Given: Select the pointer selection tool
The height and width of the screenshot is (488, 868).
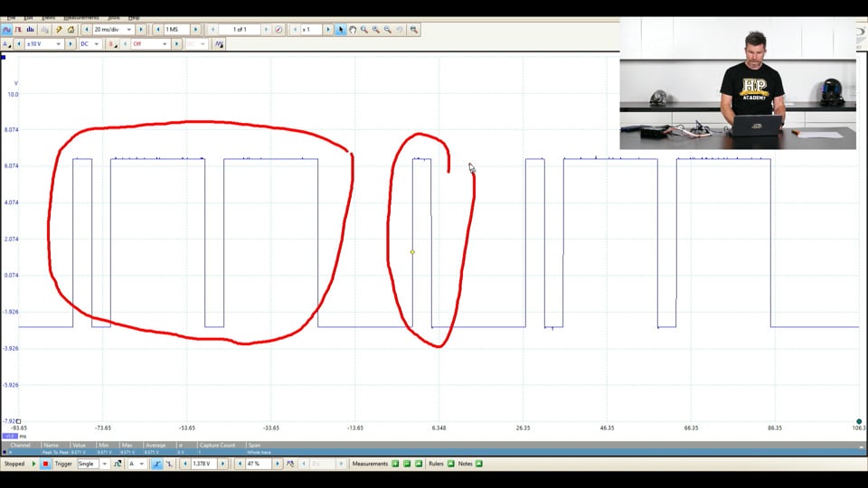Looking at the screenshot, I should [x=341, y=29].
